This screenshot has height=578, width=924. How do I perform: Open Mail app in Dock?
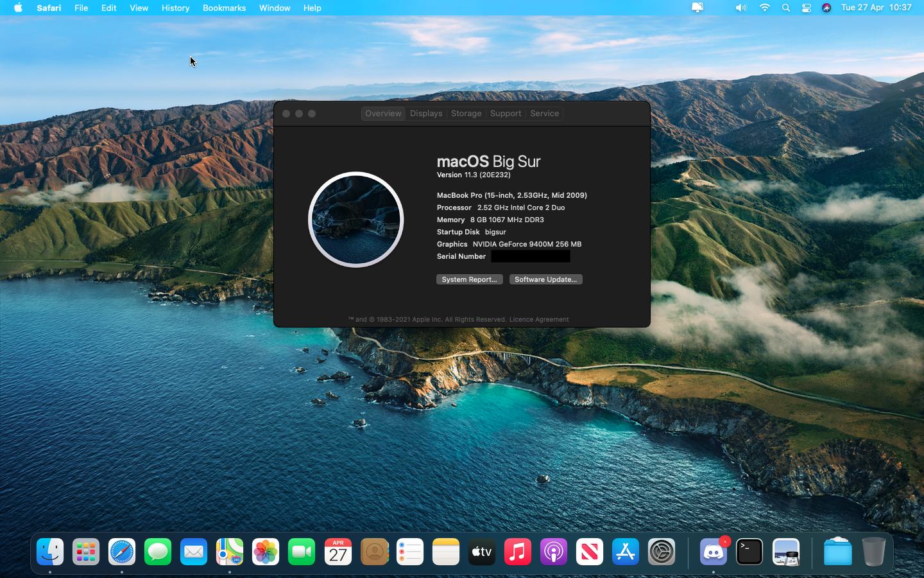(194, 552)
